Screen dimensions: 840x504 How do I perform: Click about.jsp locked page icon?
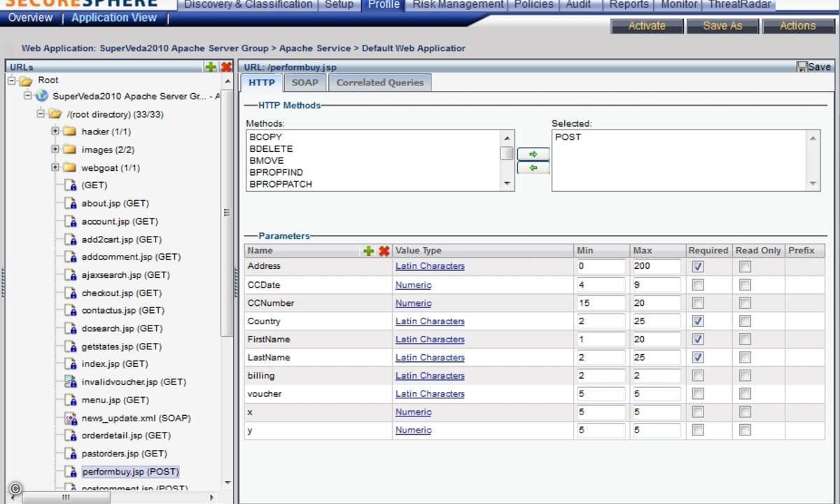click(71, 204)
